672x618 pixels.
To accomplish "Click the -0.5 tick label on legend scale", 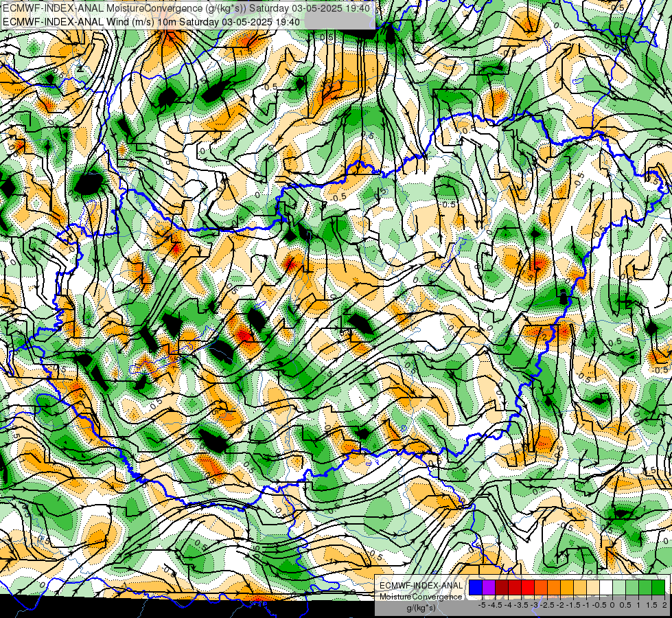I will click(x=599, y=605).
